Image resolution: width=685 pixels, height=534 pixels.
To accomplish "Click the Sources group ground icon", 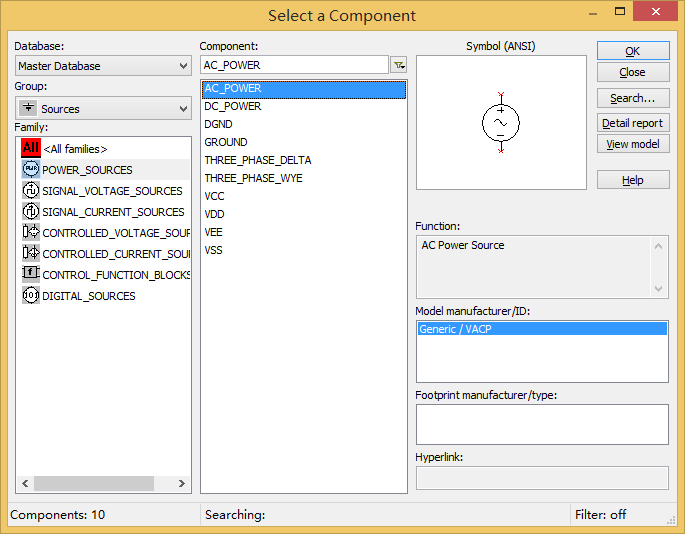I will [x=28, y=108].
